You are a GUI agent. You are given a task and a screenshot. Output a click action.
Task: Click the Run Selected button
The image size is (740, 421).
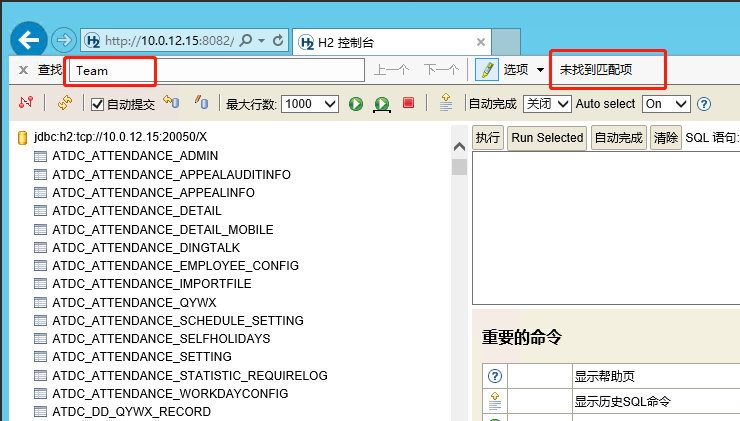[x=547, y=138]
